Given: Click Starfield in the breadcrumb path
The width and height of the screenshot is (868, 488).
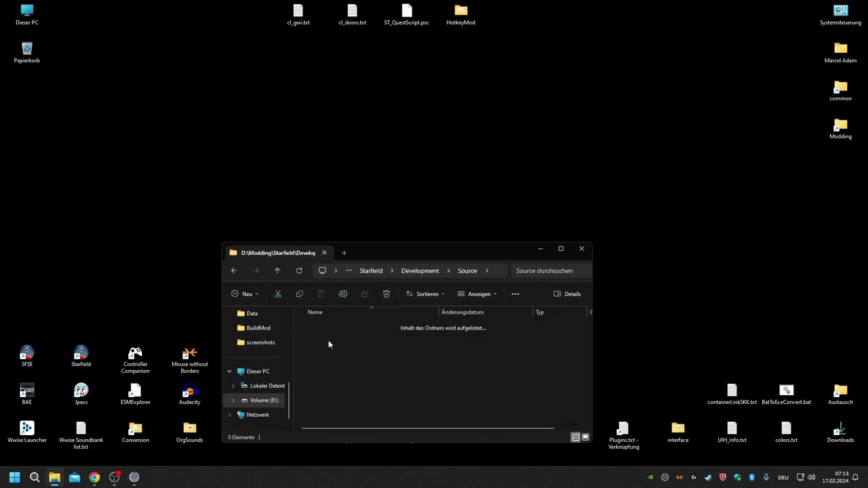Looking at the screenshot, I should [x=371, y=270].
